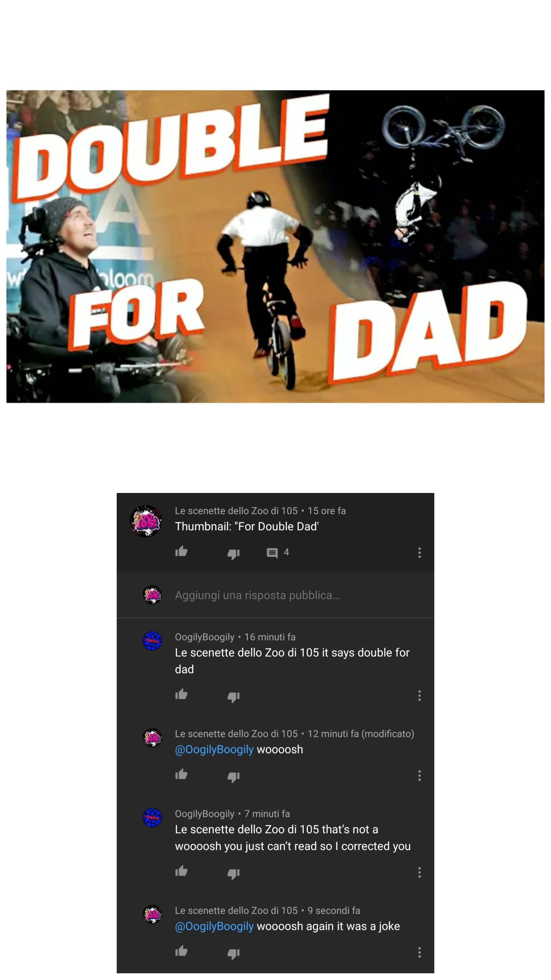This screenshot has width=551, height=980.
Task: Open the options menu of the 12 minuti fa reply
Action: tap(419, 775)
